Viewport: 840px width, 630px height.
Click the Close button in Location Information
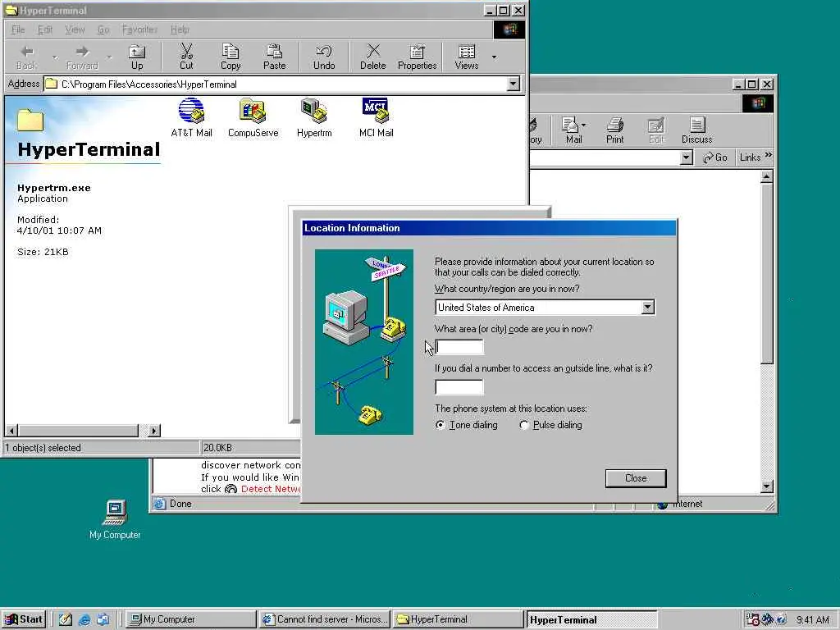point(636,478)
